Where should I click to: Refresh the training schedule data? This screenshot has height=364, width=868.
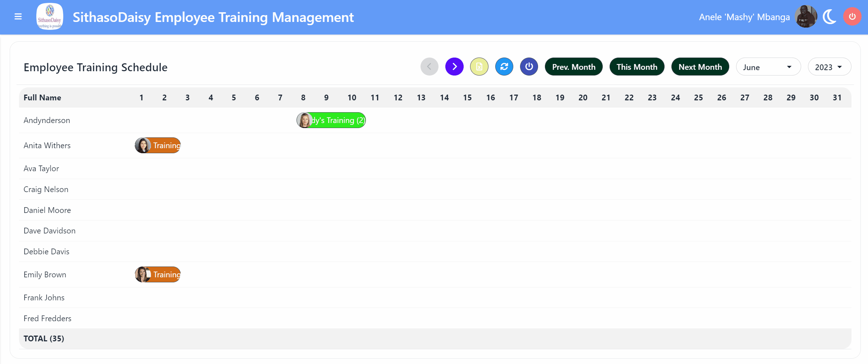coord(504,67)
